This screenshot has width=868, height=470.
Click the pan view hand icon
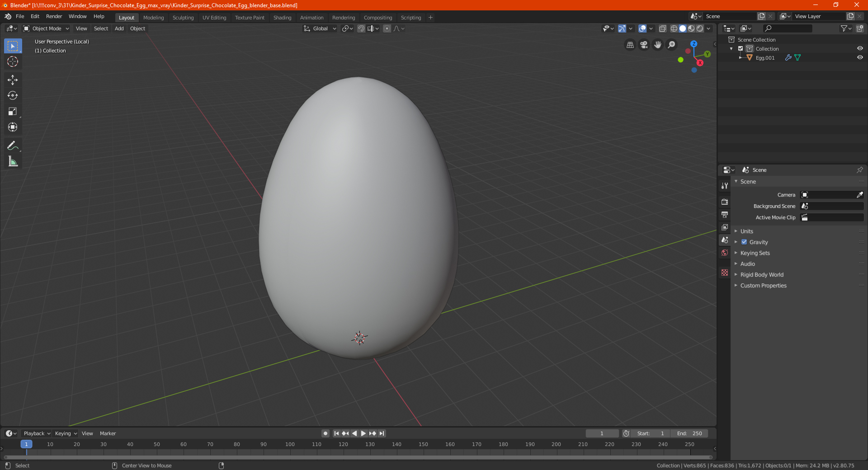(x=658, y=45)
